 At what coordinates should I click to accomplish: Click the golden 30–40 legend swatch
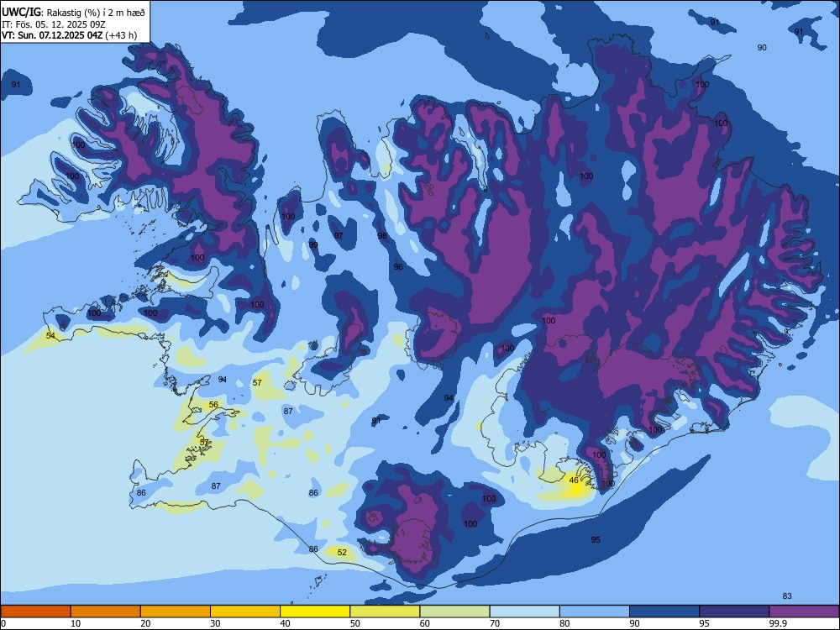245,612
